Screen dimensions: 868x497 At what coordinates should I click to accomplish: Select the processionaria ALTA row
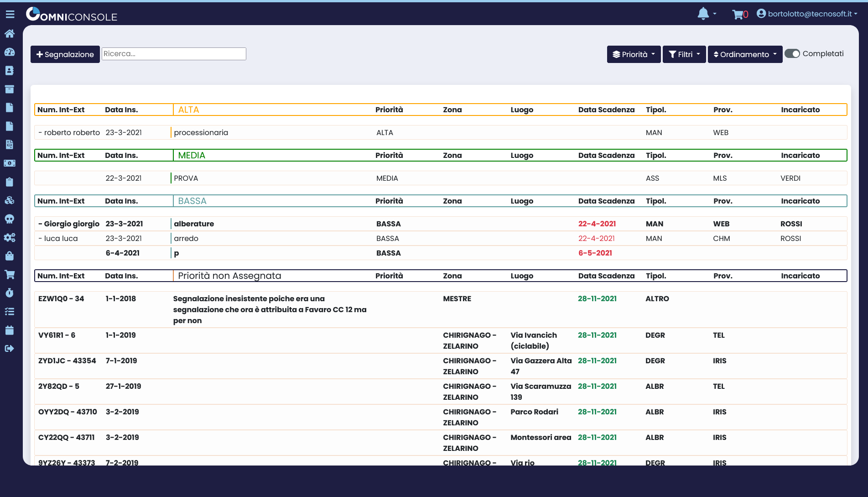click(201, 132)
